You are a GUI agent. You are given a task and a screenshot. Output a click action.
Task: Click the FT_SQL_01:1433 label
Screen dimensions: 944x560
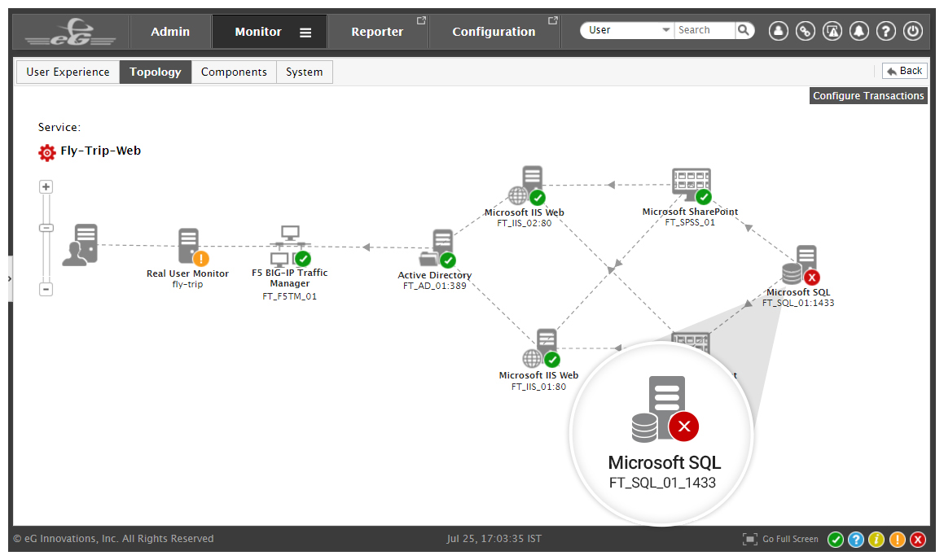(x=798, y=303)
